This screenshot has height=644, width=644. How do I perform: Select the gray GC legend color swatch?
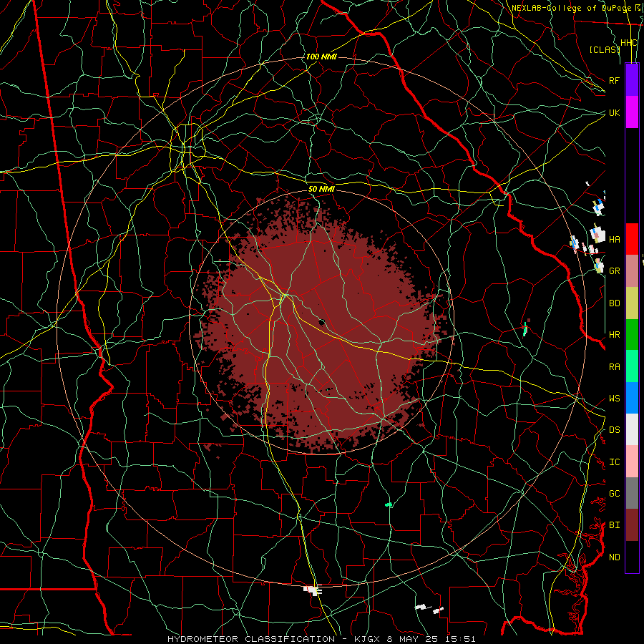tap(632, 493)
